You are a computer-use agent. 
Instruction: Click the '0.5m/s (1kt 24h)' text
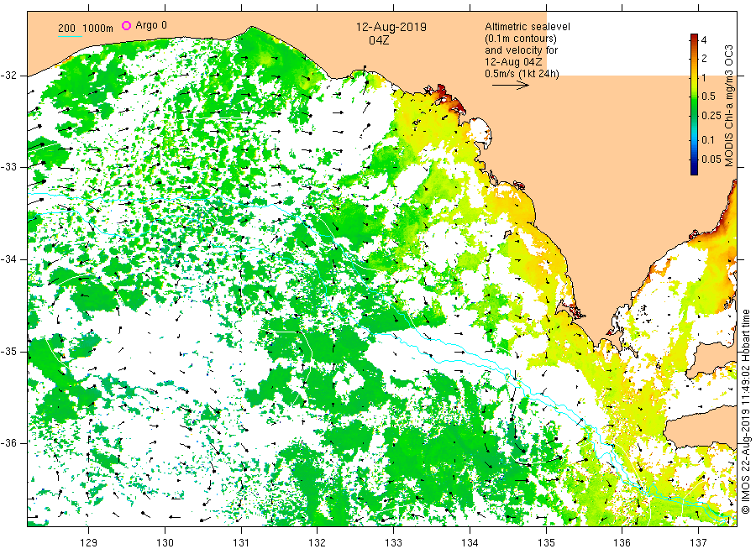(522, 74)
